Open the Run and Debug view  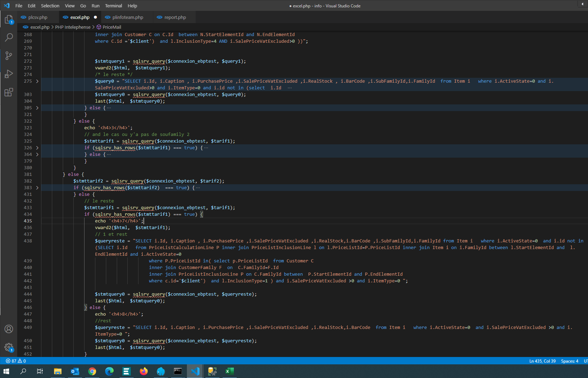(x=9, y=74)
